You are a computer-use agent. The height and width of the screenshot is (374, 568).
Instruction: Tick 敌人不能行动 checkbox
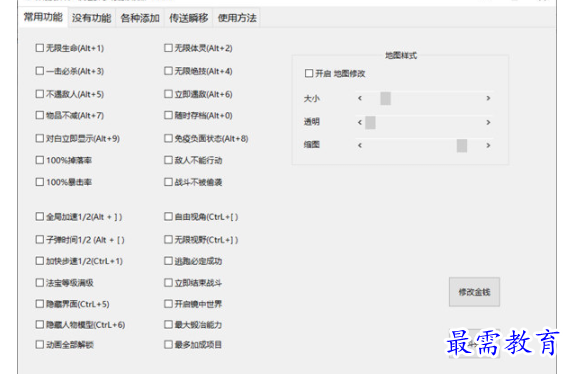click(168, 160)
